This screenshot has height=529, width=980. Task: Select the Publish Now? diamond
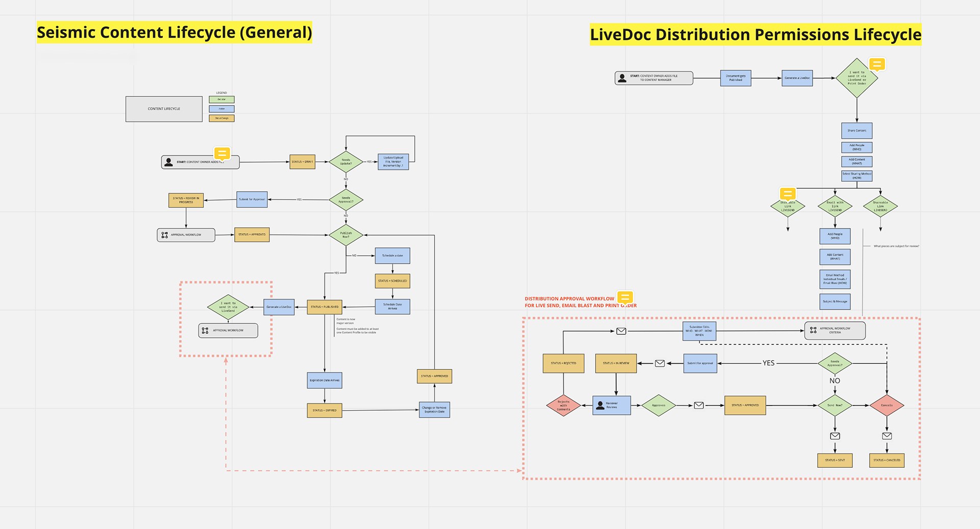point(346,235)
